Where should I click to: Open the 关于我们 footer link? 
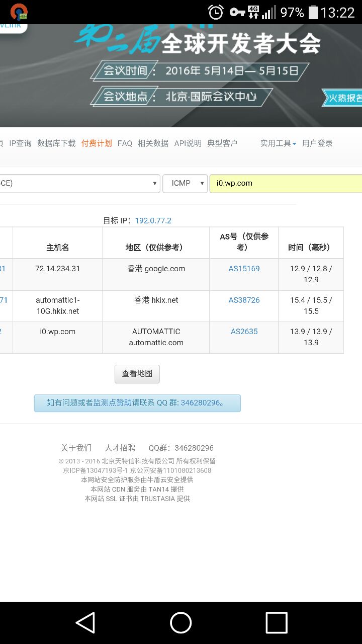76,448
